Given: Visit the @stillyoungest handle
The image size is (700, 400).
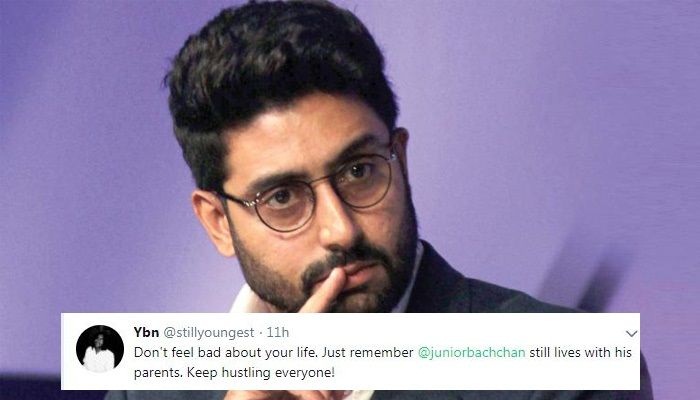Looking at the screenshot, I should click(x=208, y=333).
